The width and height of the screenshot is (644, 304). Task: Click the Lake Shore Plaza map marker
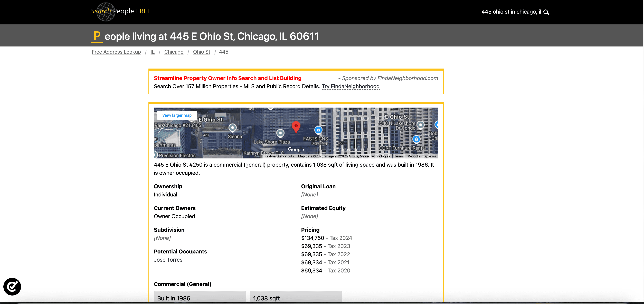click(x=280, y=133)
